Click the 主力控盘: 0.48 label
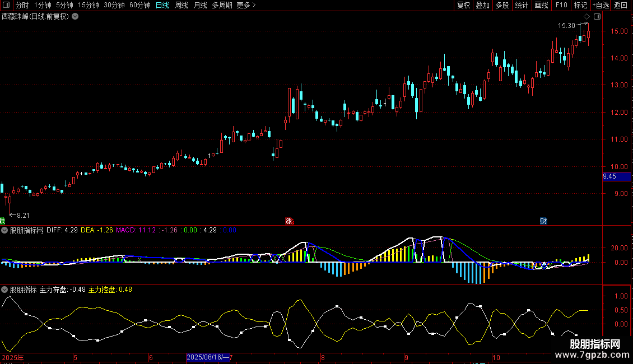The height and width of the screenshot is (364, 633). (x=110, y=290)
